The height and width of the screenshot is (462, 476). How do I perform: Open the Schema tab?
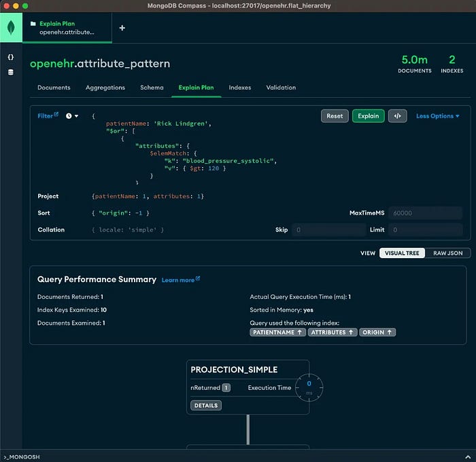(152, 88)
